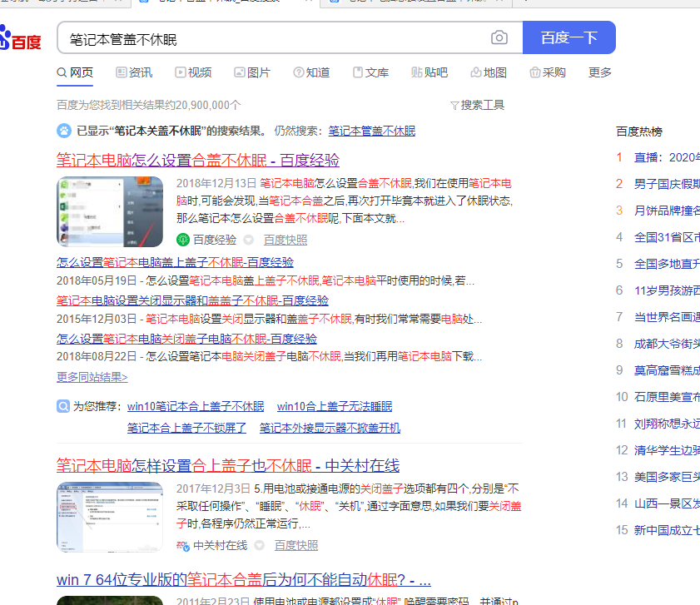Click 百度热榜 heading
Image resolution: width=700 pixels, height=605 pixels.
pyautogui.click(x=639, y=131)
